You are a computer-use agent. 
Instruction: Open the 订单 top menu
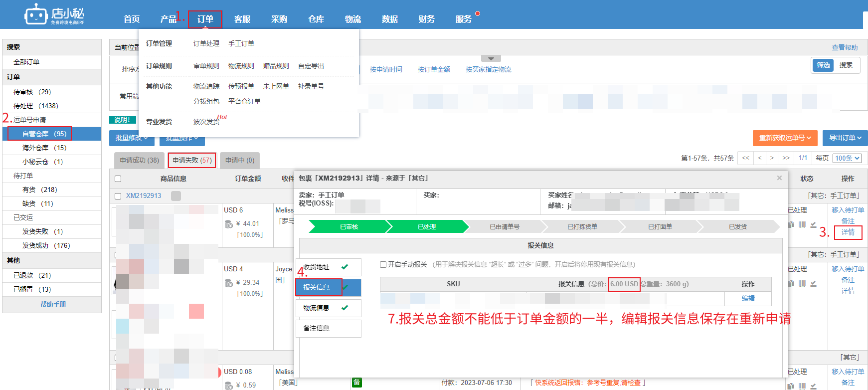pyautogui.click(x=205, y=19)
